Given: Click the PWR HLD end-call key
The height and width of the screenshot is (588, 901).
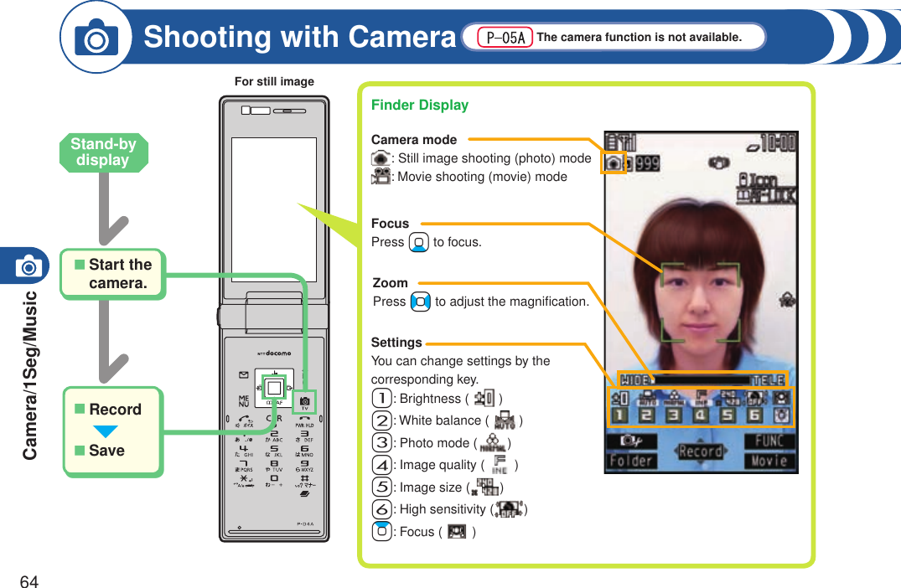Looking at the screenshot, I should click(304, 420).
